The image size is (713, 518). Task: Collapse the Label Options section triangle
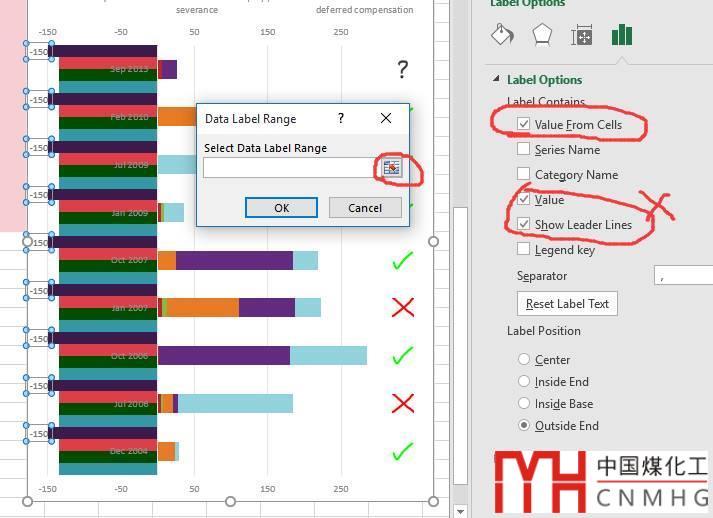[x=496, y=79]
